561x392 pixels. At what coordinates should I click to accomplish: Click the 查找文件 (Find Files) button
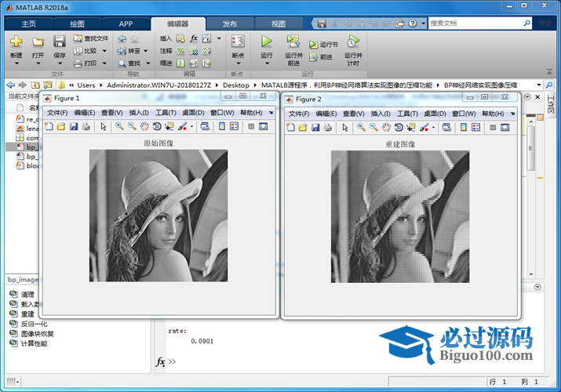pos(91,38)
